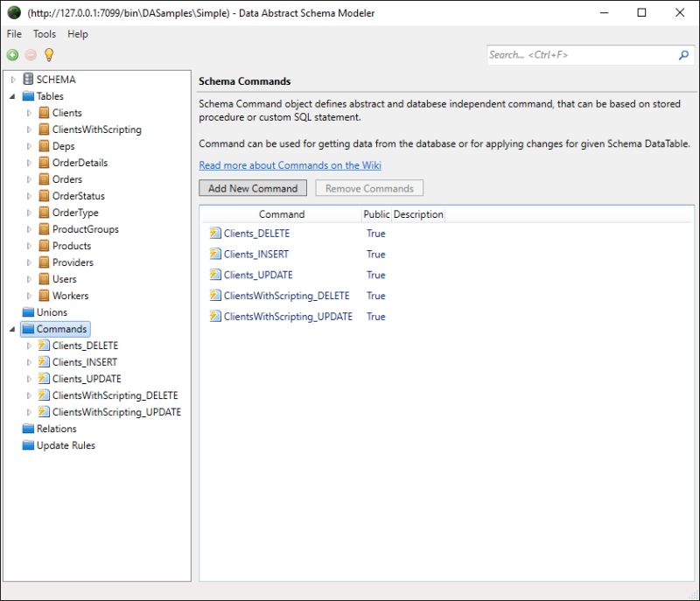
Task: Click the ProductGroups table icon
Action: (x=44, y=229)
